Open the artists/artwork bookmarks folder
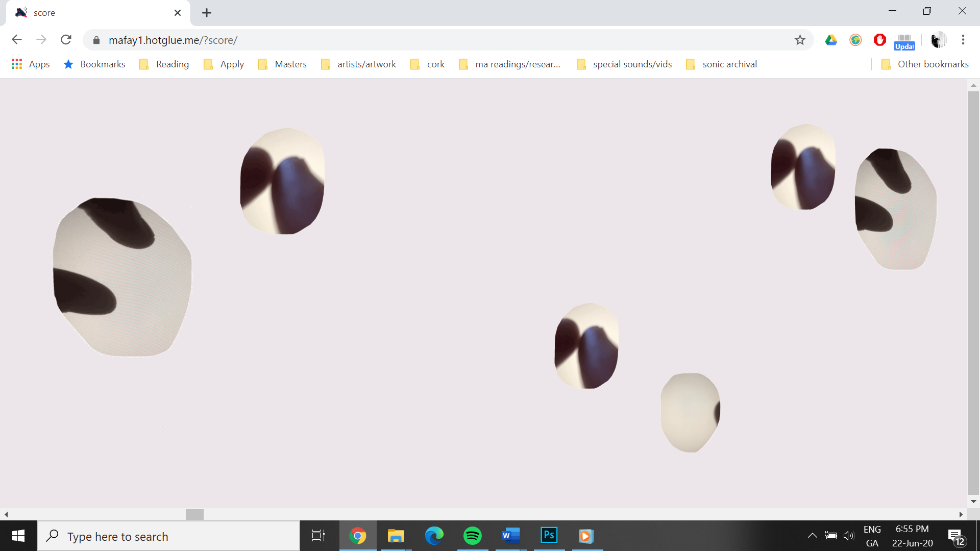 (358, 64)
